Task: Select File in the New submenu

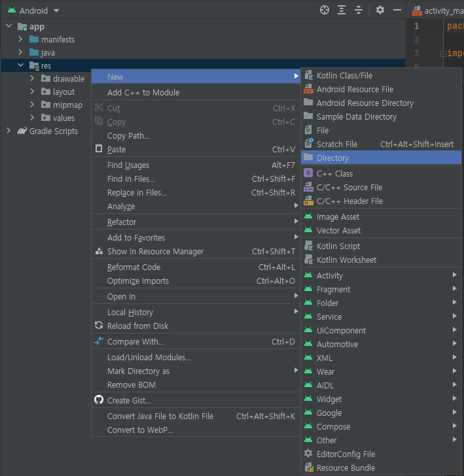Action: (381, 130)
